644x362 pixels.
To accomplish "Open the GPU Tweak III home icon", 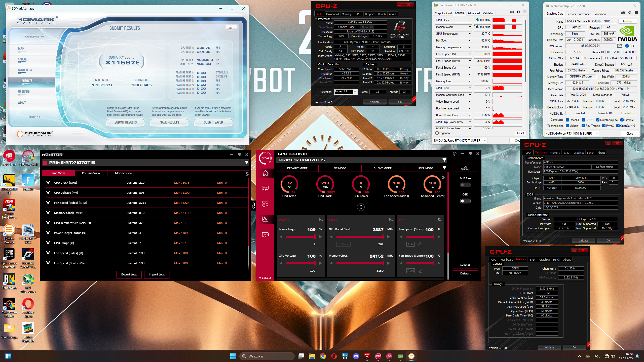I will [265, 173].
